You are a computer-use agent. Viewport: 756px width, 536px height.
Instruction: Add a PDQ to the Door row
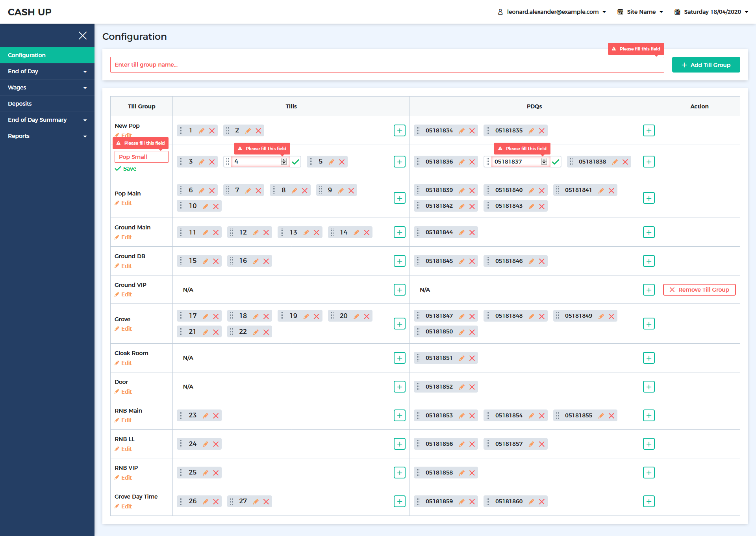point(649,387)
